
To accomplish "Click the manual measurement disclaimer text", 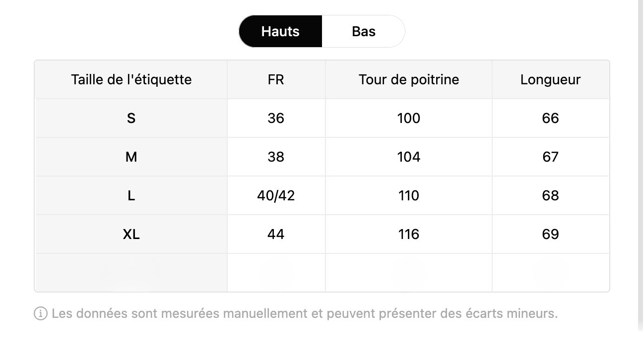I will 305,313.
